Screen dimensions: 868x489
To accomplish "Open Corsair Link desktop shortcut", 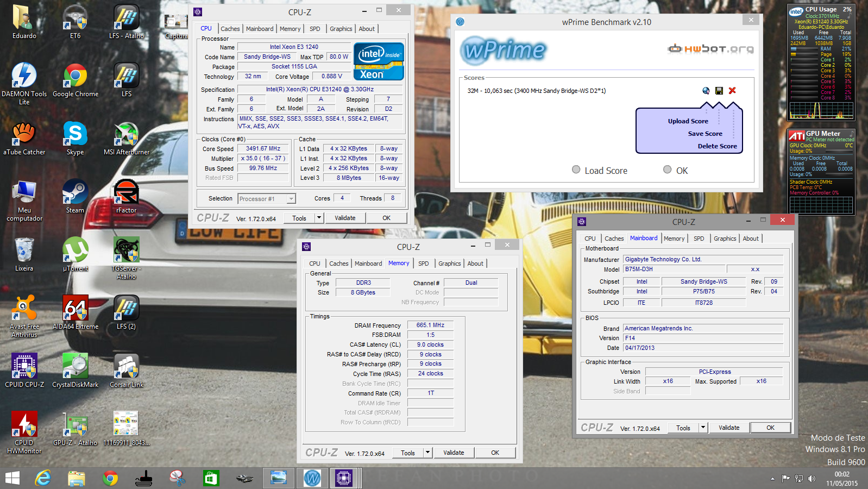I will tap(126, 371).
